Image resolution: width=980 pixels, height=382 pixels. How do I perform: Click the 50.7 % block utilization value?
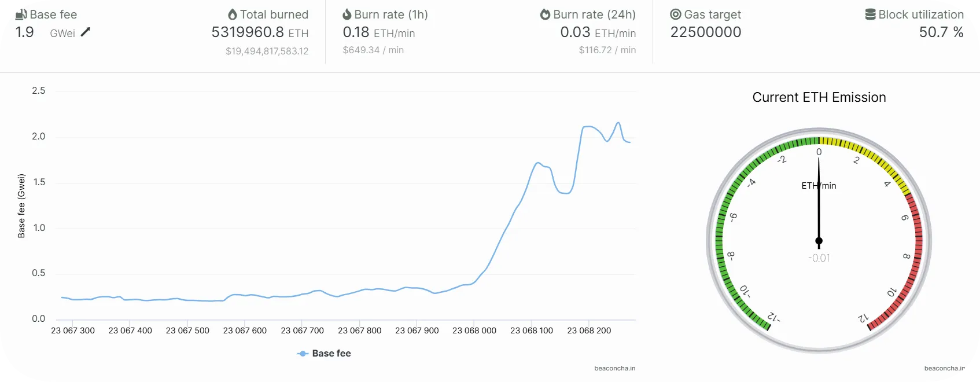coord(941,32)
